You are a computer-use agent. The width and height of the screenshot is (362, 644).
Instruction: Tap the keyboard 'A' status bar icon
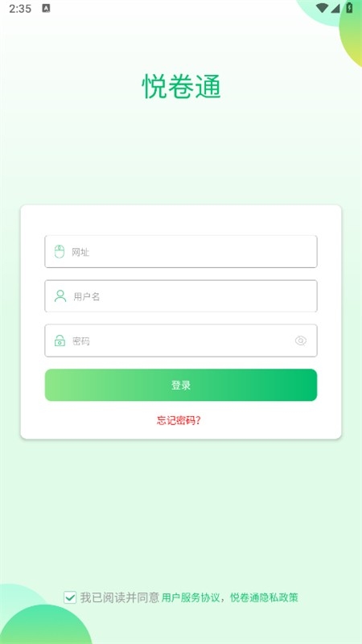46,8
